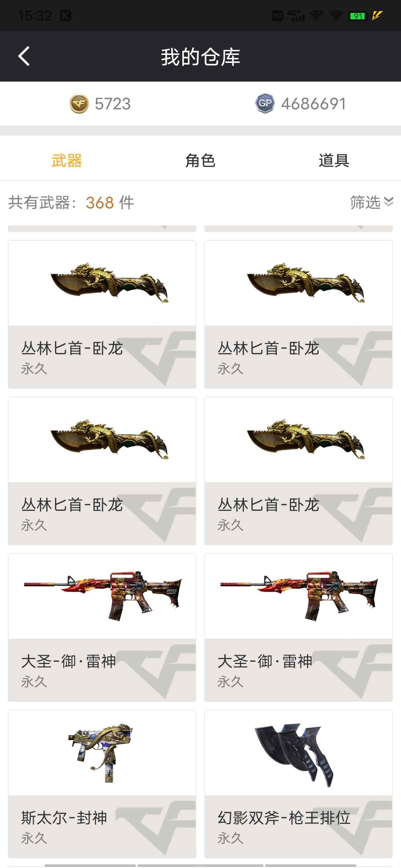Expand the filter chevron arrow
This screenshot has height=868, width=401.
click(388, 201)
